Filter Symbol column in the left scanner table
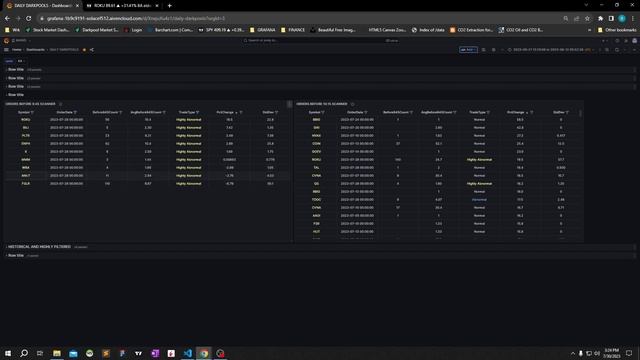640x360 pixels. click(32, 112)
